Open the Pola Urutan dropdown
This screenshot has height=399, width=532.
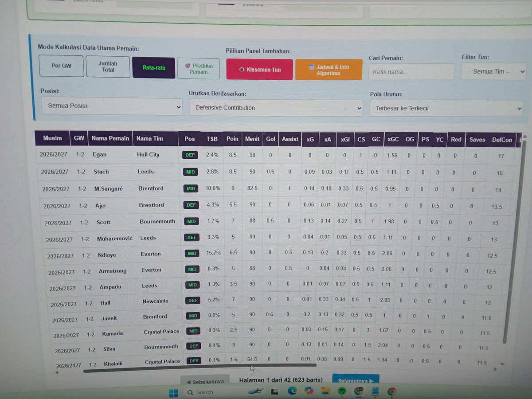pyautogui.click(x=446, y=108)
